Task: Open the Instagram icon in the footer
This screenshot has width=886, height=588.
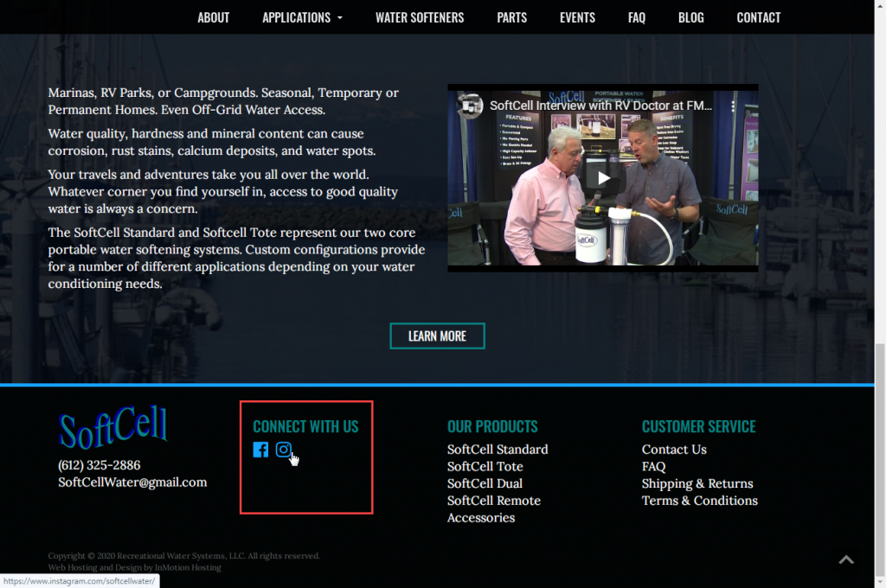Action: point(283,450)
